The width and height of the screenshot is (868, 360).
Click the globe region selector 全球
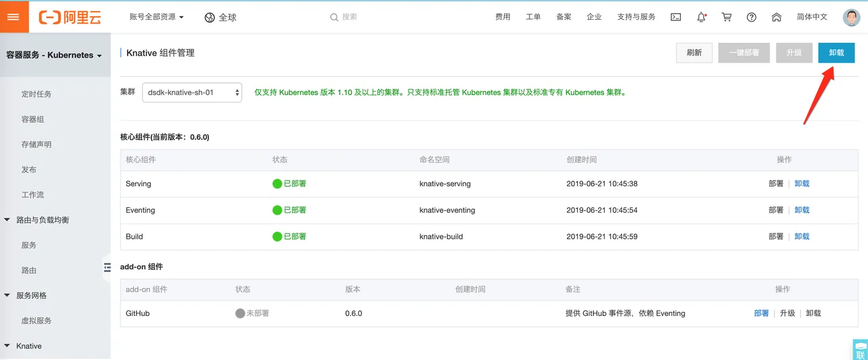coord(221,17)
